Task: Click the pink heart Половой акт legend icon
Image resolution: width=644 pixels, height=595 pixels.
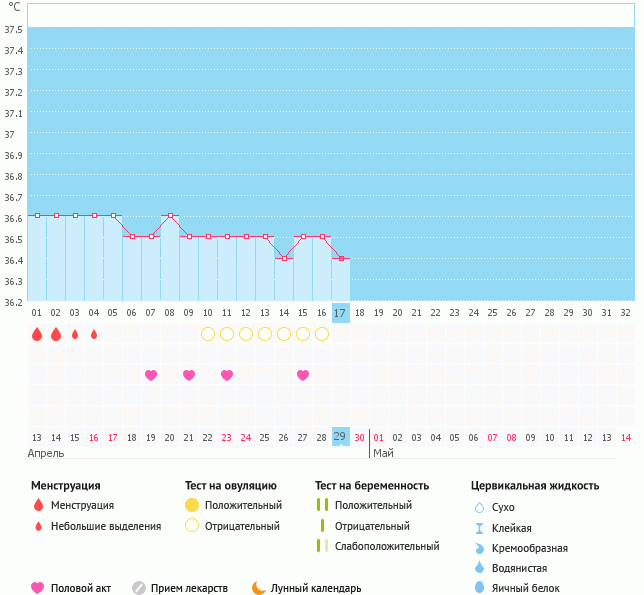Action: tap(37, 588)
